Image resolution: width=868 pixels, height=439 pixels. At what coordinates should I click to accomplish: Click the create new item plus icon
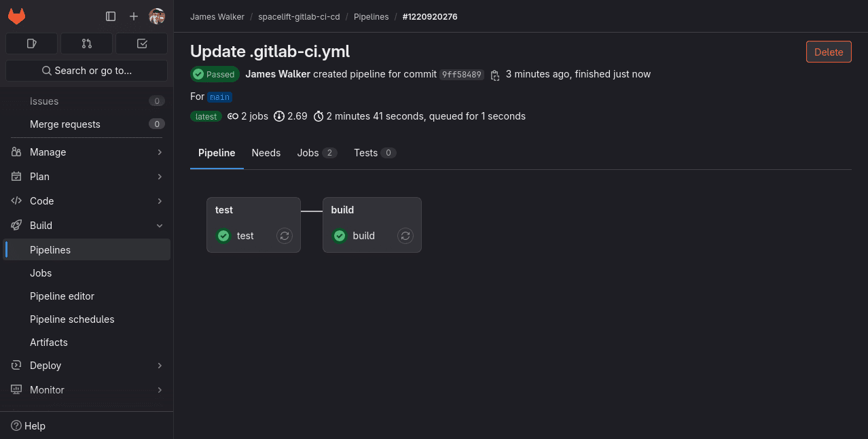tap(133, 16)
